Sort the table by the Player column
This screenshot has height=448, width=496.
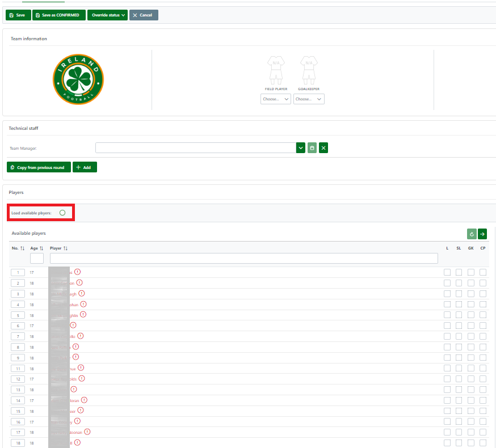[x=59, y=248]
